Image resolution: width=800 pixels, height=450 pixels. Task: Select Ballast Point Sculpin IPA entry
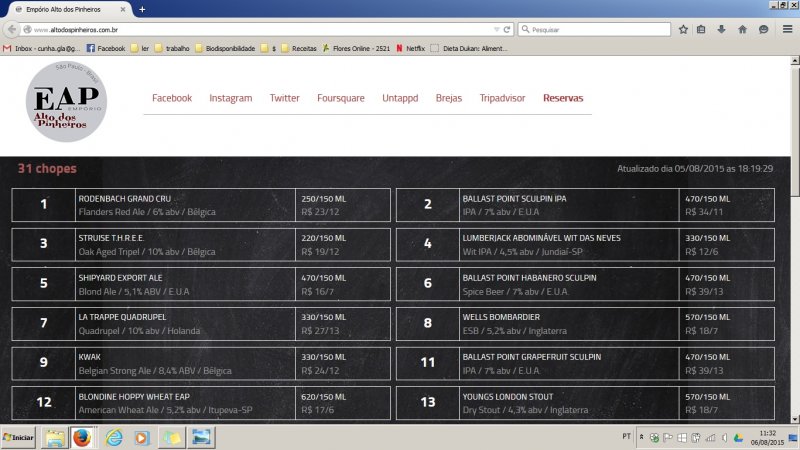coord(585,205)
